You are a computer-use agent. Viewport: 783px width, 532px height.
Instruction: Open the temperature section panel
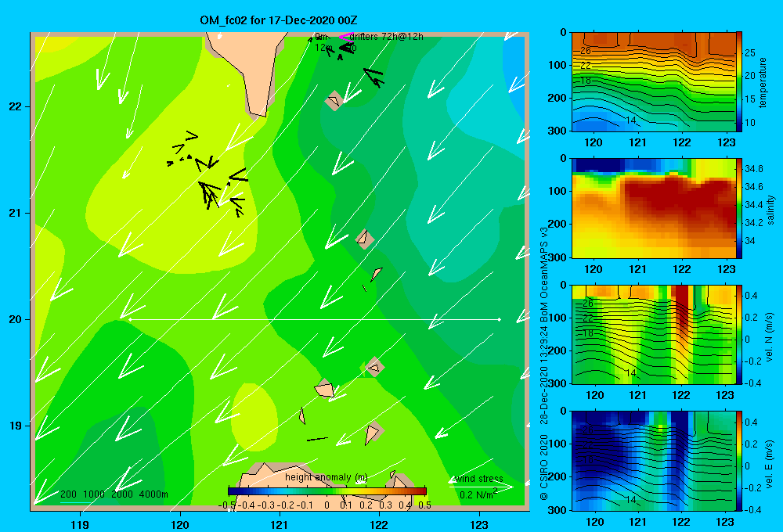pyautogui.click(x=653, y=82)
